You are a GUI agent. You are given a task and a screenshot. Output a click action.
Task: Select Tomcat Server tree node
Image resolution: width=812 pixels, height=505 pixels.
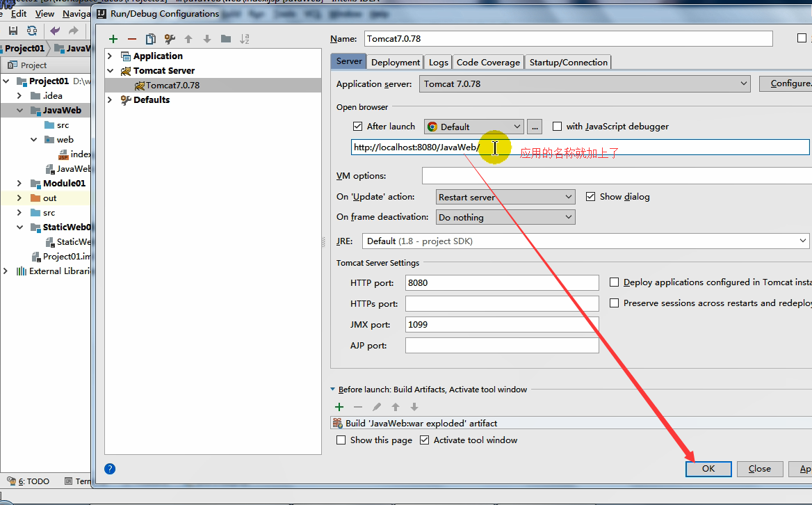pos(163,70)
